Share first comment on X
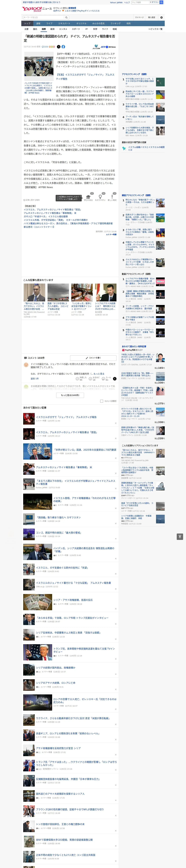Image resolution: width=186 pixels, height=868 pixels. tap(115, 379)
